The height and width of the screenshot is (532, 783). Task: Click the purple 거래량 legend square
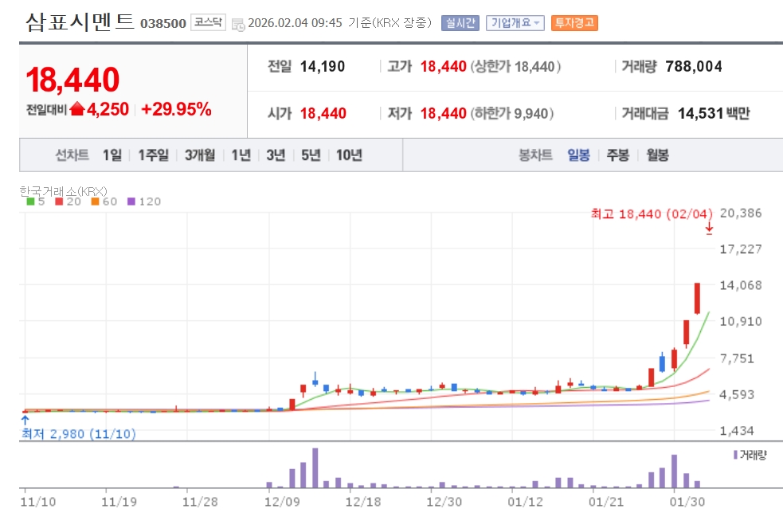[734, 454]
